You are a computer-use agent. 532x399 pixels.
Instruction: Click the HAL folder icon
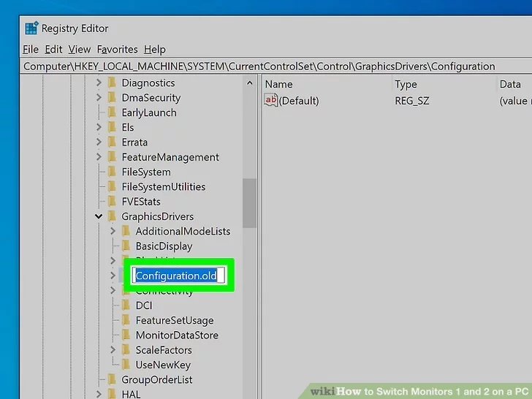(112, 395)
